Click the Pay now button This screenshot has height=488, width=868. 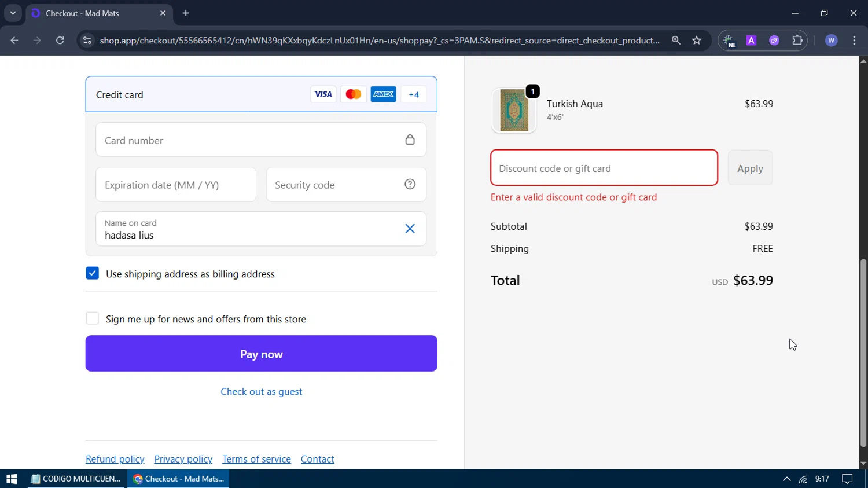coord(262,354)
